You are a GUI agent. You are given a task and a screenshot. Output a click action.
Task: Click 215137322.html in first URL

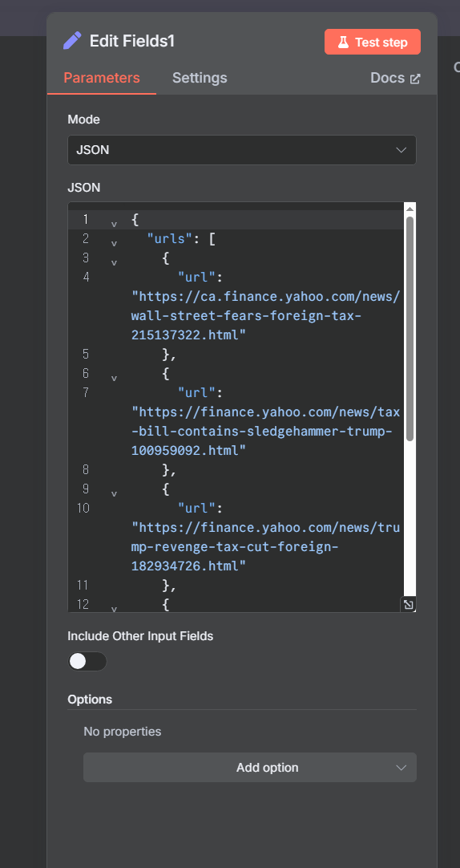[x=188, y=335]
